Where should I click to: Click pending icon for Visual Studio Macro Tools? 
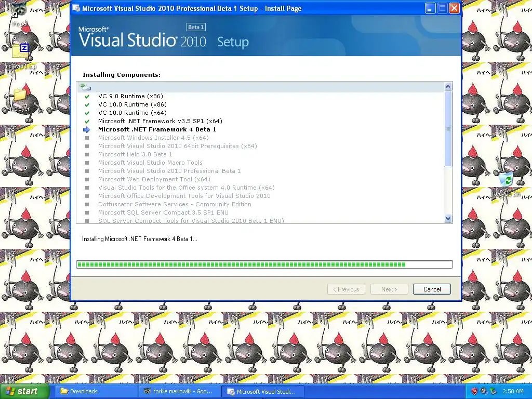point(87,163)
